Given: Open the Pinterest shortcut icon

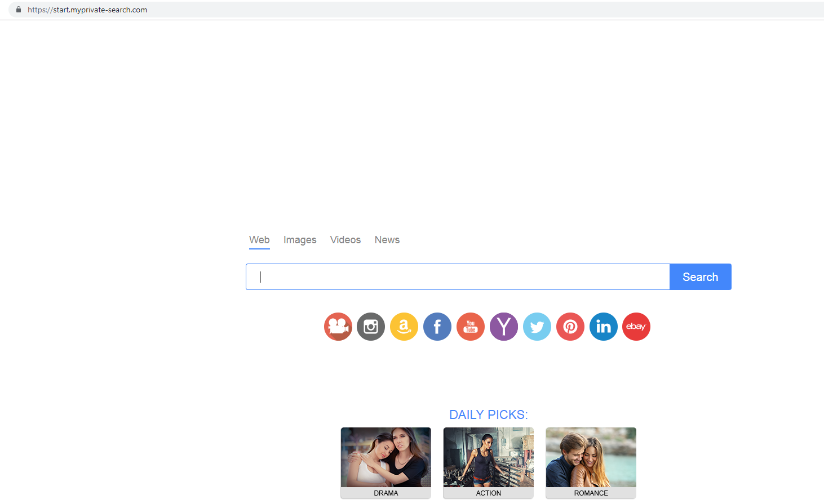Looking at the screenshot, I should [x=570, y=327].
